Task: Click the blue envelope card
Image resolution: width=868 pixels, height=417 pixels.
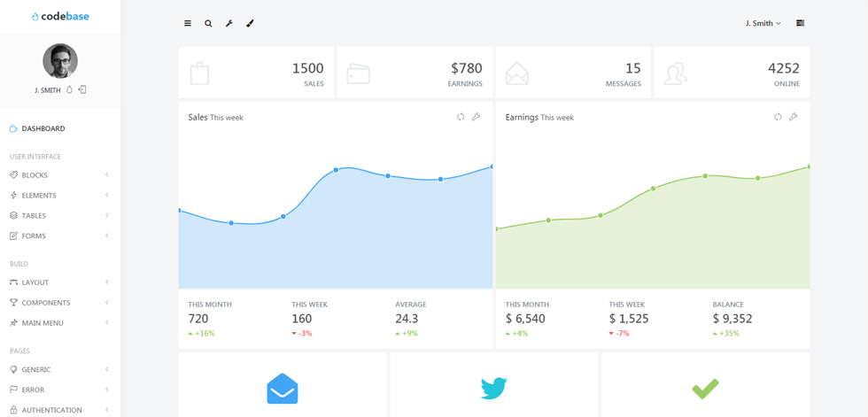Action: [x=283, y=385]
